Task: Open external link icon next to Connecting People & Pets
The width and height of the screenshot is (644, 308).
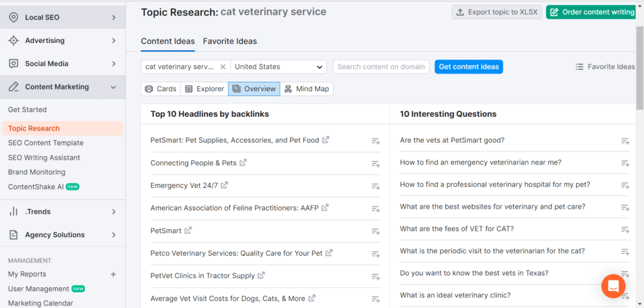Action: click(243, 163)
